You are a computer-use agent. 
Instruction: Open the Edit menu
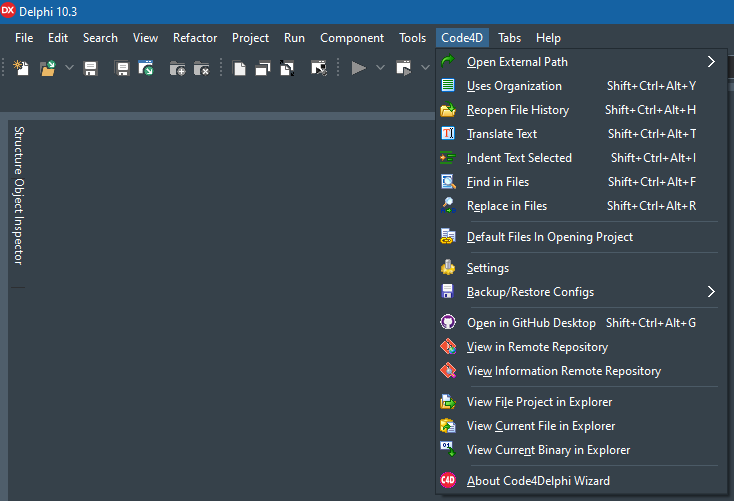58,38
